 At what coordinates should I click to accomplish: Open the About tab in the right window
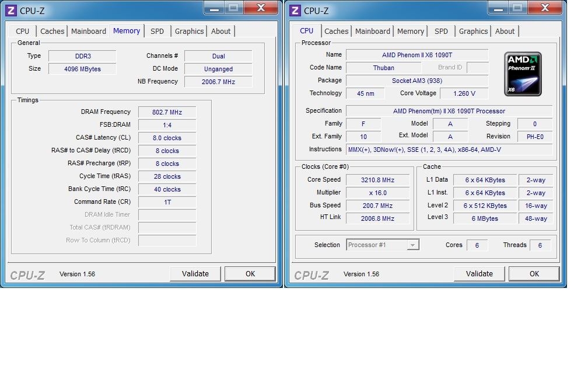pos(505,31)
